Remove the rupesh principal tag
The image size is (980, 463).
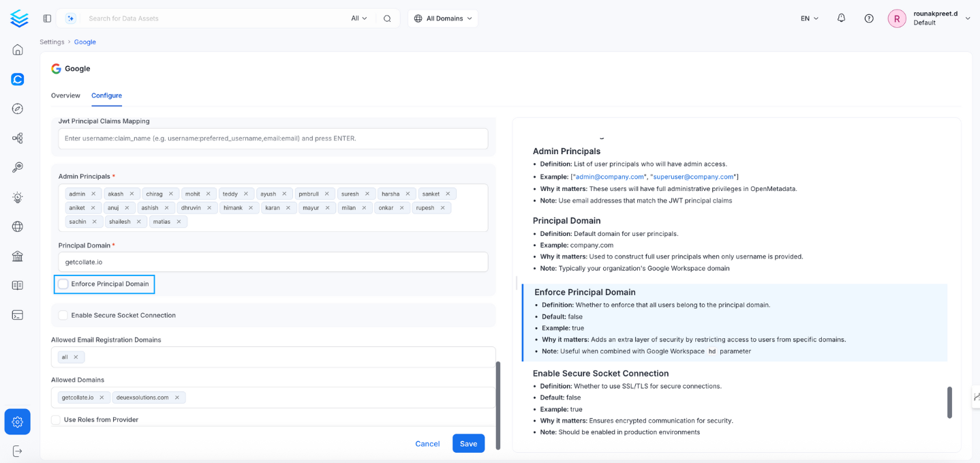point(442,208)
